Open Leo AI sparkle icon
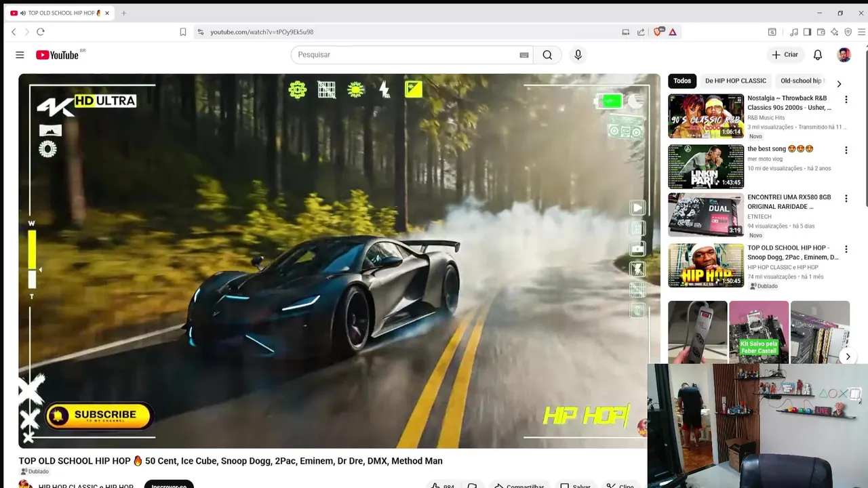Screen dimensions: 868x488 [834, 32]
